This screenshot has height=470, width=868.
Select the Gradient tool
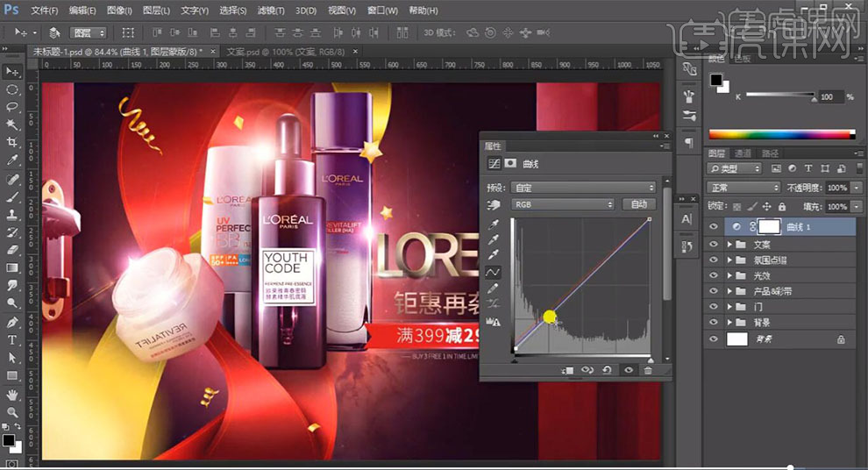click(x=11, y=267)
